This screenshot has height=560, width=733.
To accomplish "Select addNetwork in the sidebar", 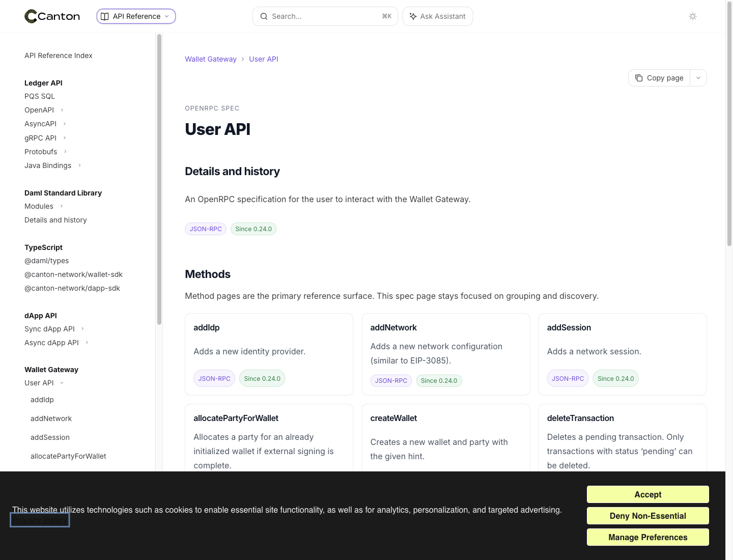I will click(51, 418).
